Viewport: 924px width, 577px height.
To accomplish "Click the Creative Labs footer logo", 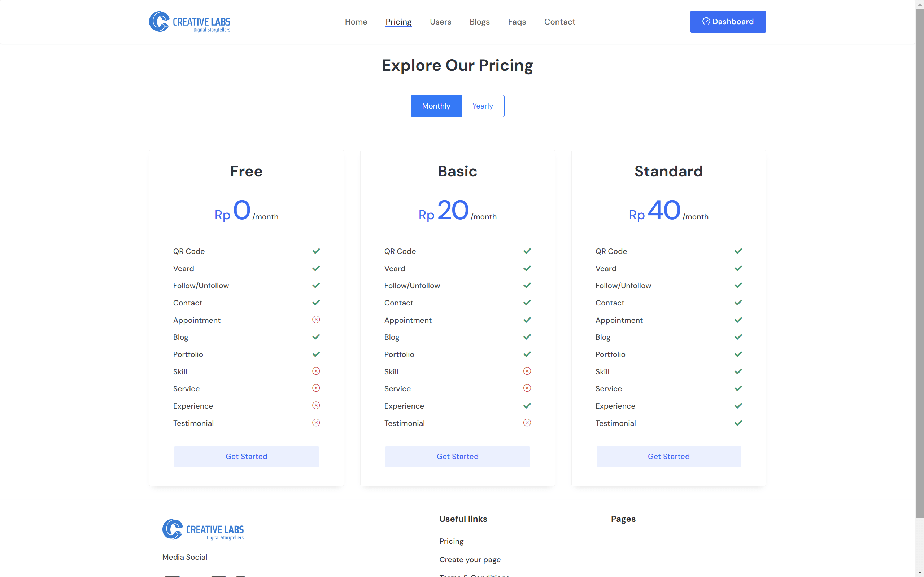I will click(203, 529).
